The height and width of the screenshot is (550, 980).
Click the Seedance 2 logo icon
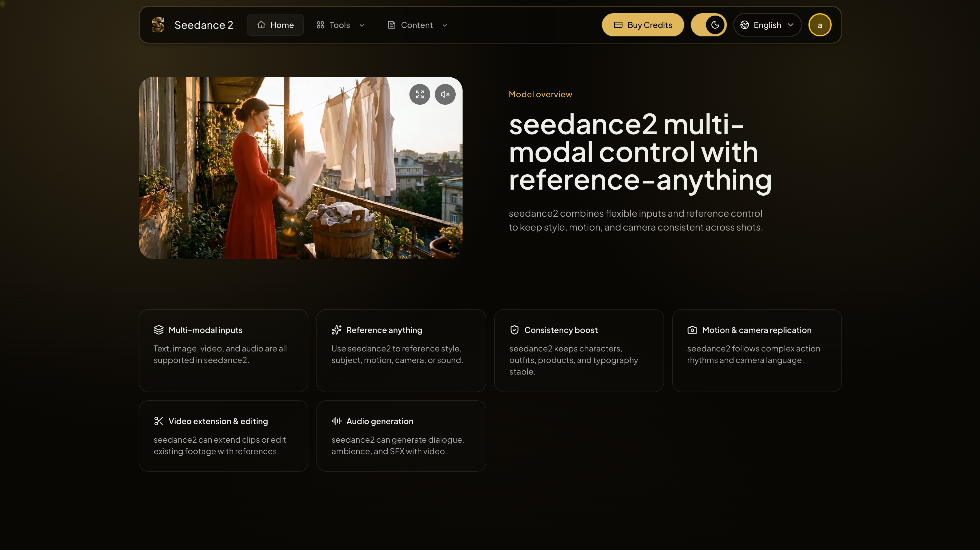pyautogui.click(x=158, y=24)
